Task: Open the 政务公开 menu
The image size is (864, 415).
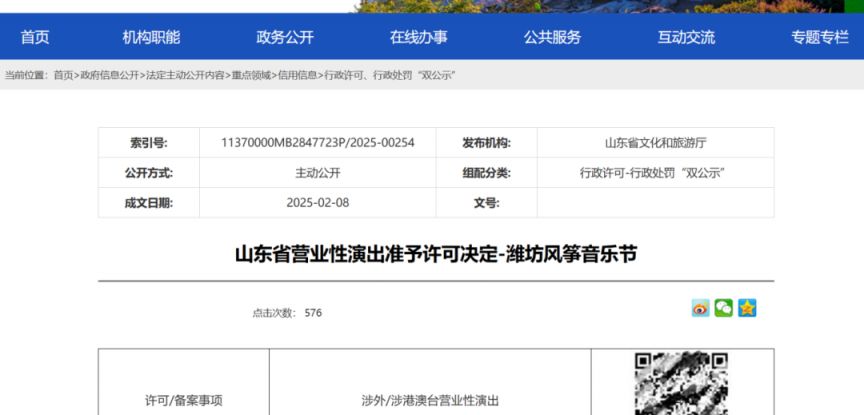Action: (x=285, y=37)
